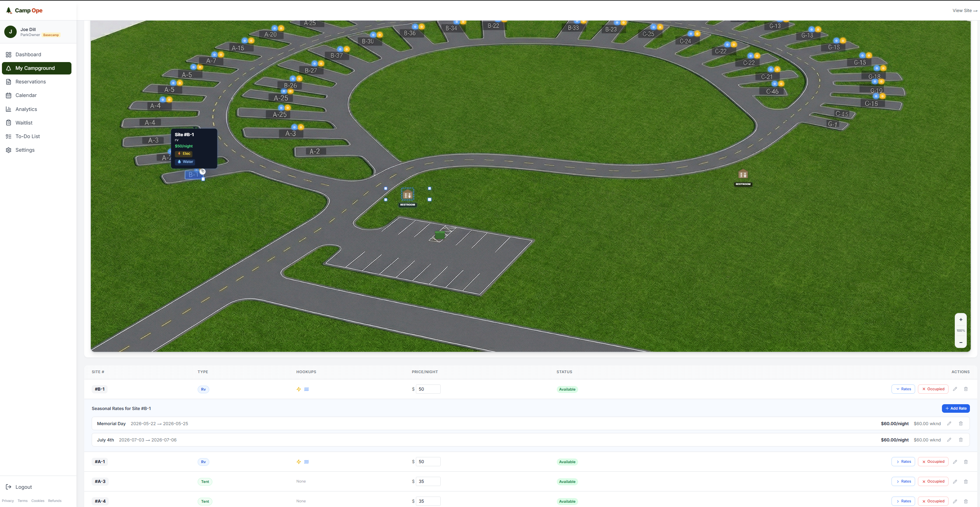This screenshot has width=980, height=507.
Task: Click the trash icon for site #A-1
Action: pyautogui.click(x=966, y=462)
